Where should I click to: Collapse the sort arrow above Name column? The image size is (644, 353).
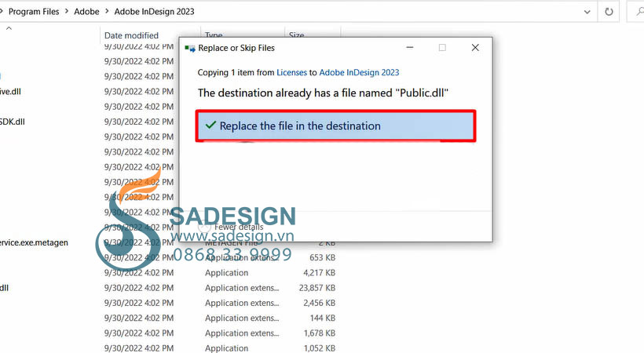9,28
